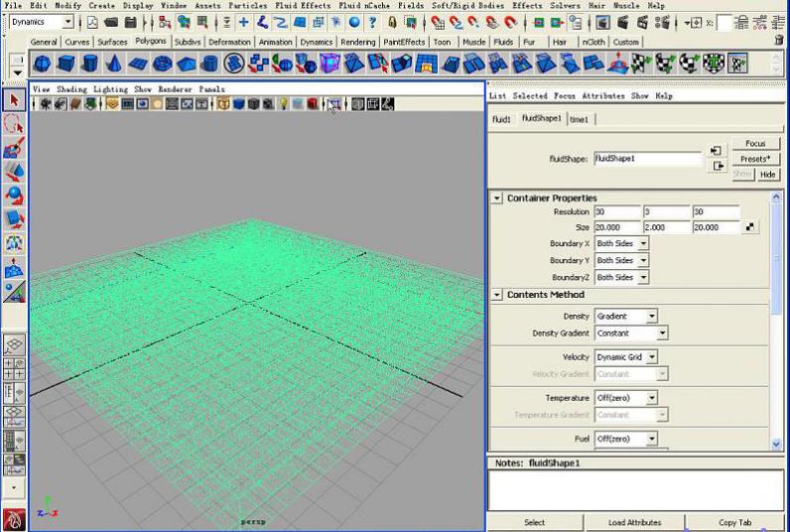Create a polygon torus from shelf

tap(162, 64)
